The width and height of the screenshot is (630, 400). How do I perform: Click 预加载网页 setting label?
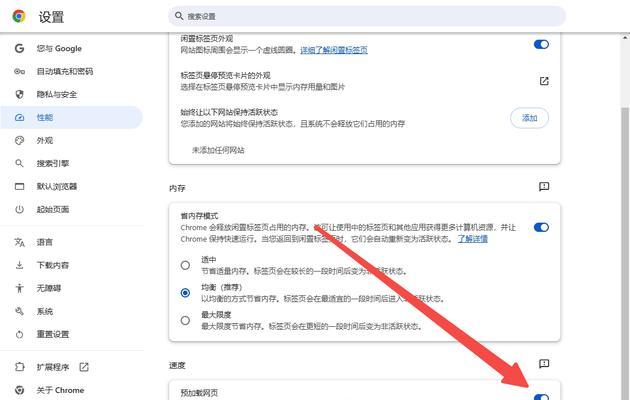pyautogui.click(x=199, y=393)
